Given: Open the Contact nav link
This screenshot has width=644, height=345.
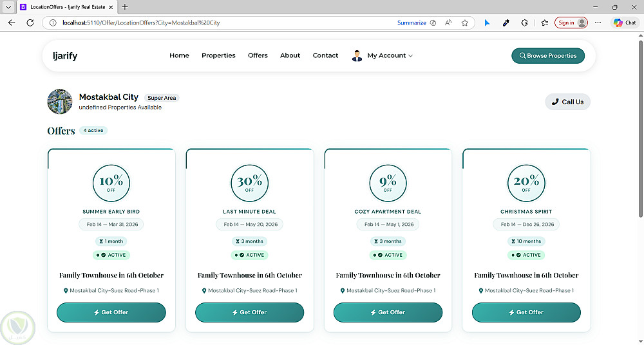Looking at the screenshot, I should (x=325, y=55).
